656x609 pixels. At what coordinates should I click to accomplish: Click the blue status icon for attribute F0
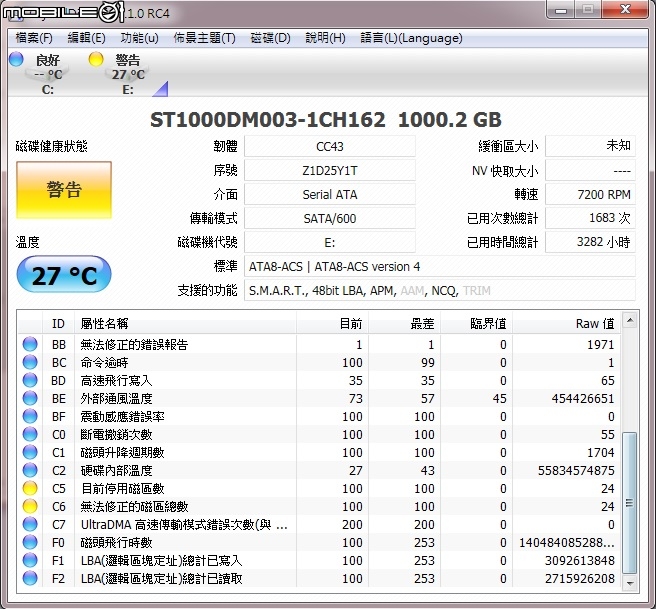click(30, 542)
